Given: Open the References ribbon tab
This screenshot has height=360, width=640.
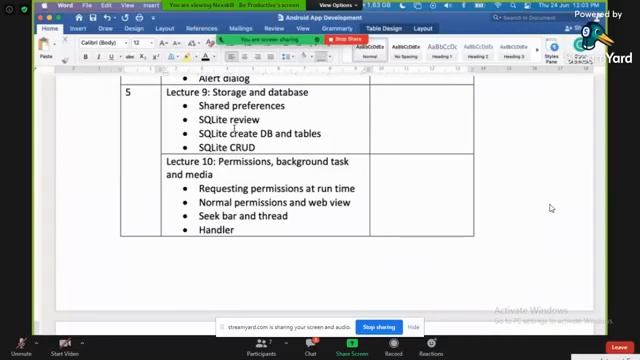Looking at the screenshot, I should [x=202, y=29].
